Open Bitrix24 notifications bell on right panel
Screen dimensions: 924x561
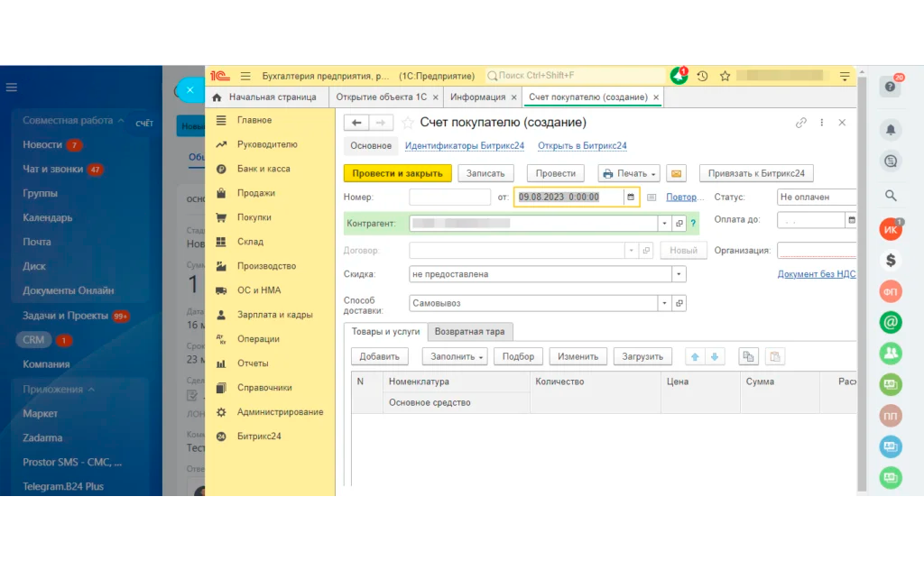(891, 130)
